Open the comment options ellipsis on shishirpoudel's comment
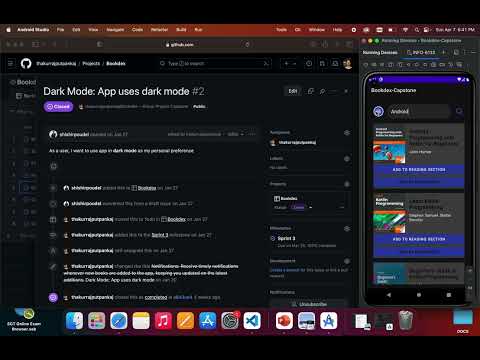 pyautogui.click(x=252, y=134)
